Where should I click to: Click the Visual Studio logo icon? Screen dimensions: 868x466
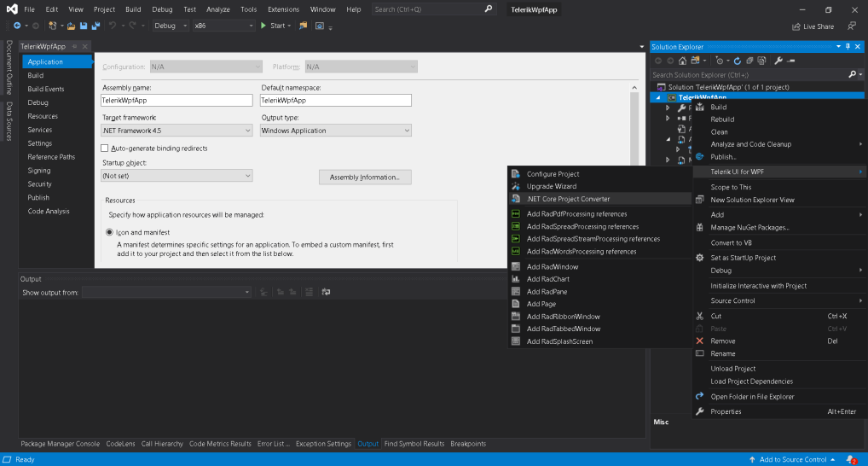pyautogui.click(x=12, y=9)
